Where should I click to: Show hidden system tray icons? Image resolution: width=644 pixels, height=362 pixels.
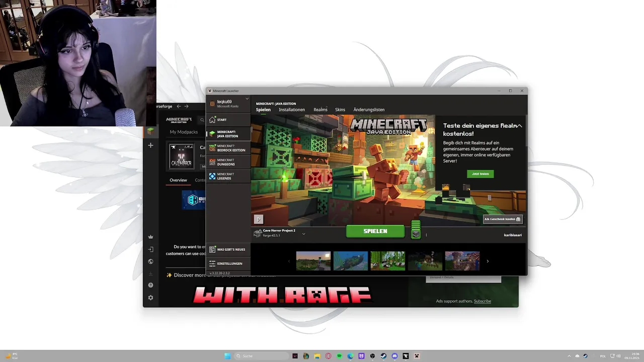pos(569,356)
